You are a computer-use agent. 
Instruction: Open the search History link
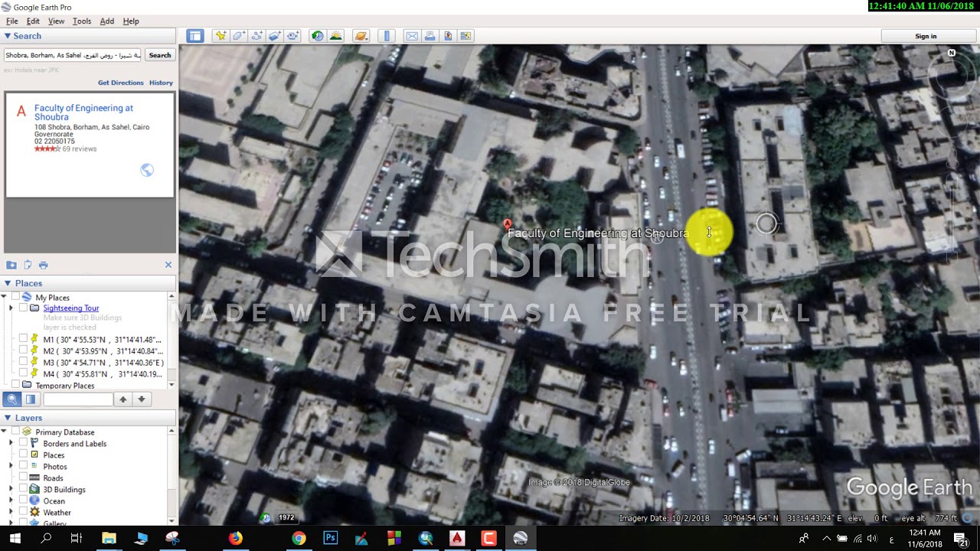(161, 83)
